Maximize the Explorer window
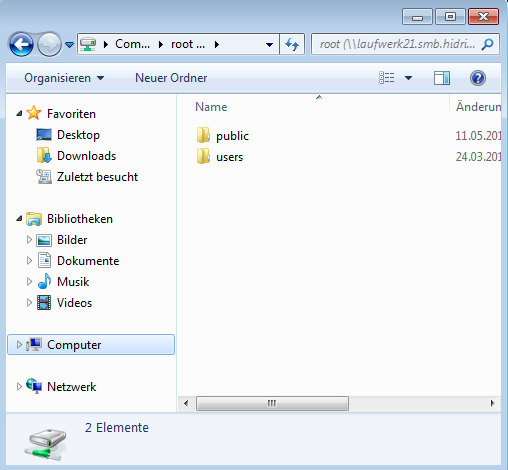Viewport: 508px width, 470px height. pyautogui.click(x=450, y=17)
